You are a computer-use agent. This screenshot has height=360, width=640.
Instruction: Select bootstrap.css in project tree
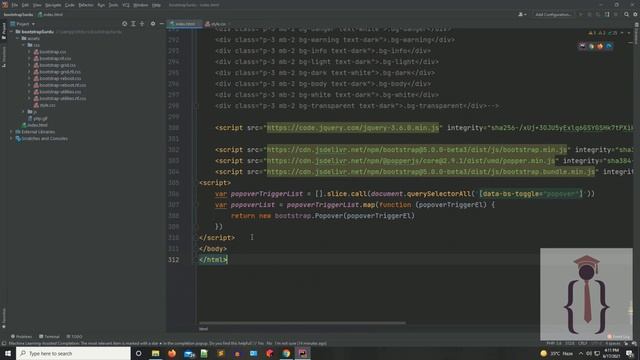(50, 52)
